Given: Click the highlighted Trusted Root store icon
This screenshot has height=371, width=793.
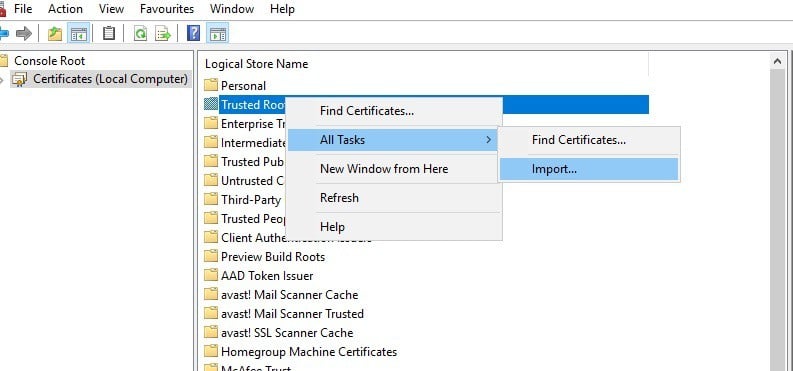Looking at the screenshot, I should click(211, 105).
